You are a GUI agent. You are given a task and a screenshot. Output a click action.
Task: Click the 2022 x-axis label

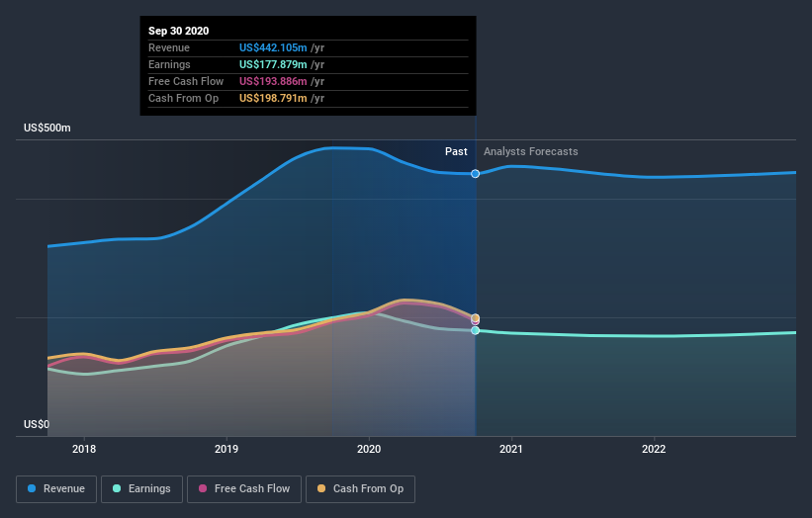654,449
